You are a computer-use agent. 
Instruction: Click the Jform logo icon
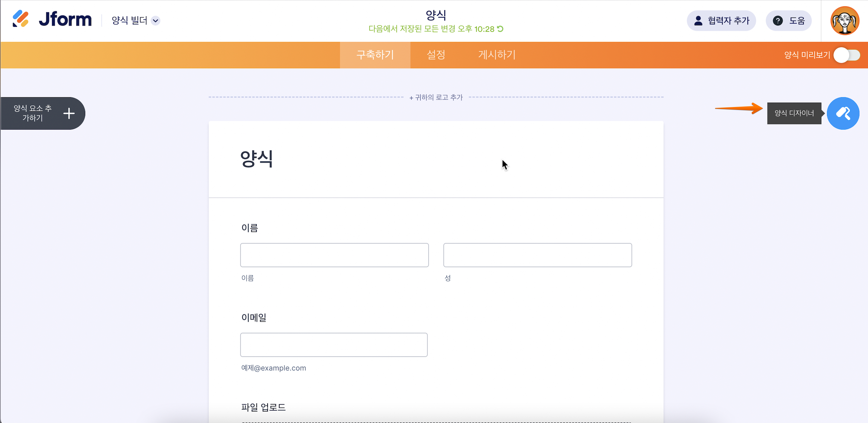click(x=21, y=19)
